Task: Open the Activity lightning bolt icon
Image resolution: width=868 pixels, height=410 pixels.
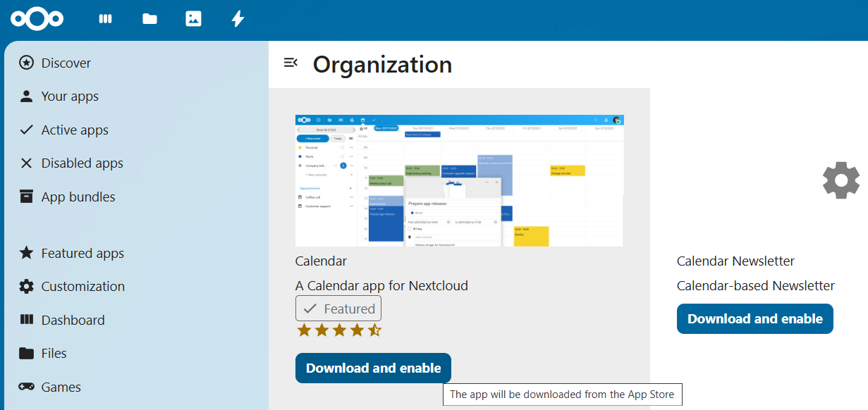Action: point(238,19)
